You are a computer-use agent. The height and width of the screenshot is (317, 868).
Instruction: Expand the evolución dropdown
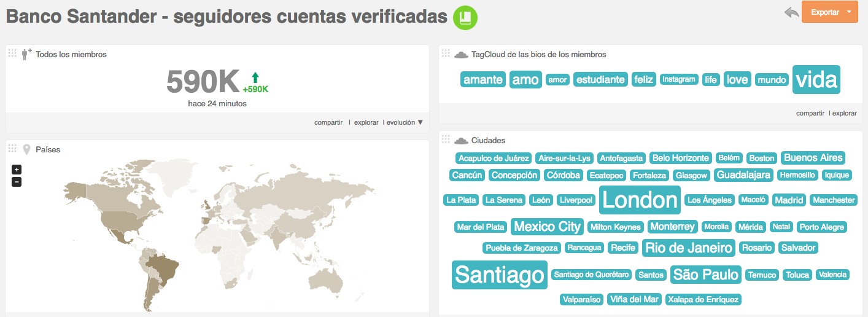[x=405, y=122]
